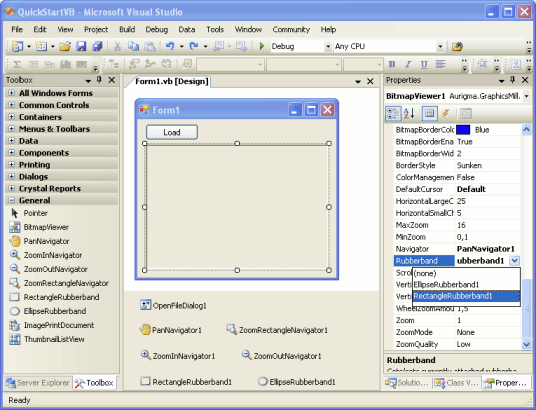Click the Load button on Form1
This screenshot has width=536, height=410.
click(x=172, y=132)
